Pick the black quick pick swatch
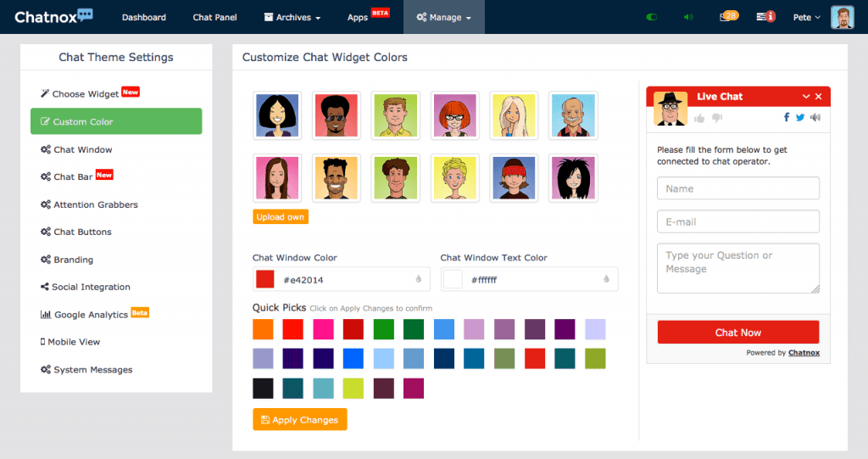Screen dimensions: 868x459 pyautogui.click(x=263, y=389)
